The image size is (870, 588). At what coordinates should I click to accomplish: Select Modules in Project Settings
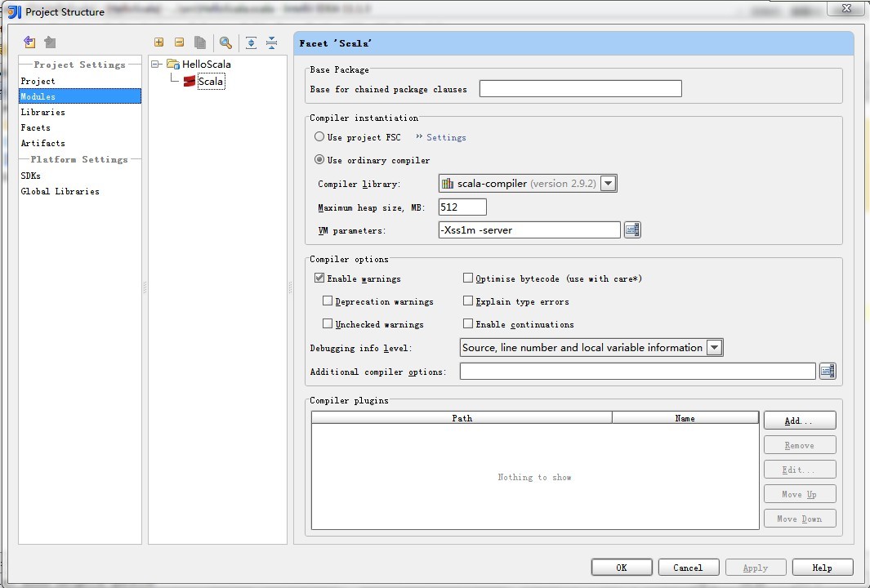coord(80,96)
